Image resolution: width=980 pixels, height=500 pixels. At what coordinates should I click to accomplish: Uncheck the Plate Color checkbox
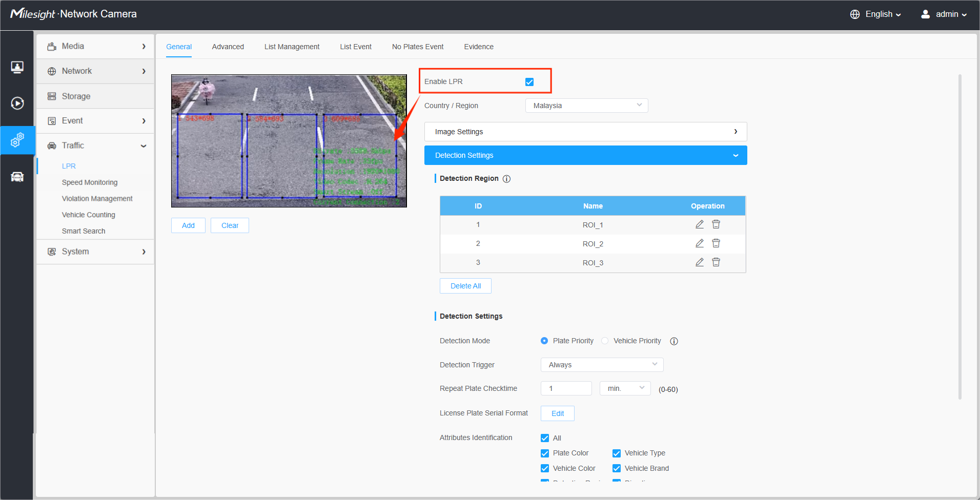[545, 453]
